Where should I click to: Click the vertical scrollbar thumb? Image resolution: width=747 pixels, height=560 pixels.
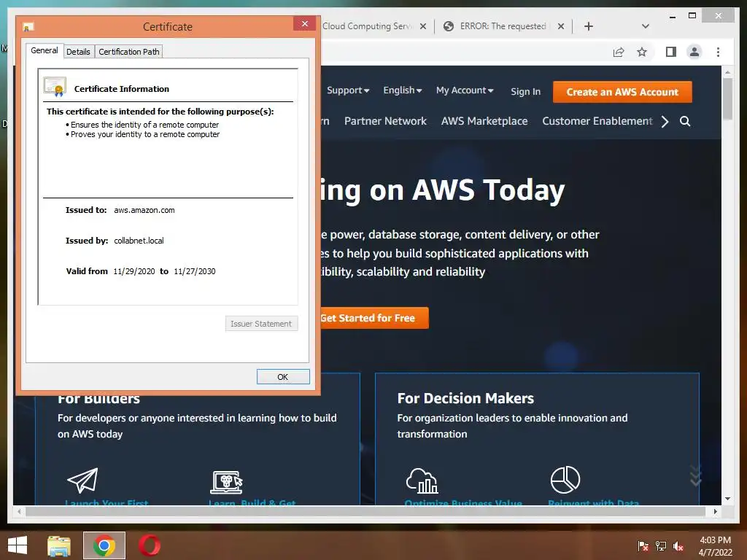(727, 99)
